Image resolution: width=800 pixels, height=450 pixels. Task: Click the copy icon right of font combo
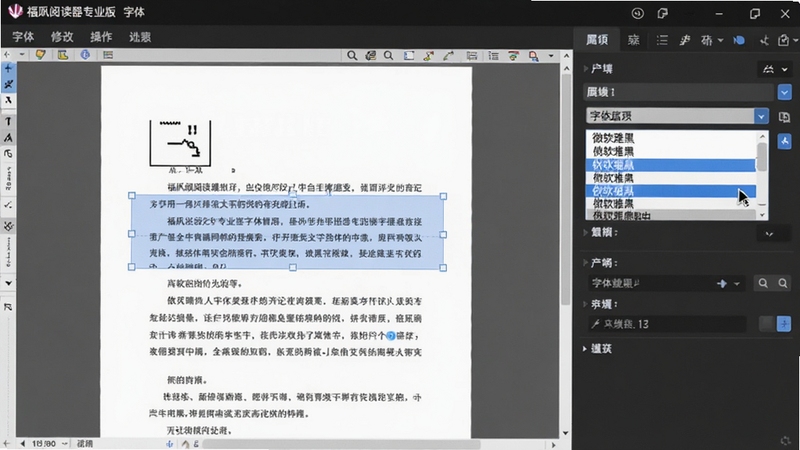784,117
